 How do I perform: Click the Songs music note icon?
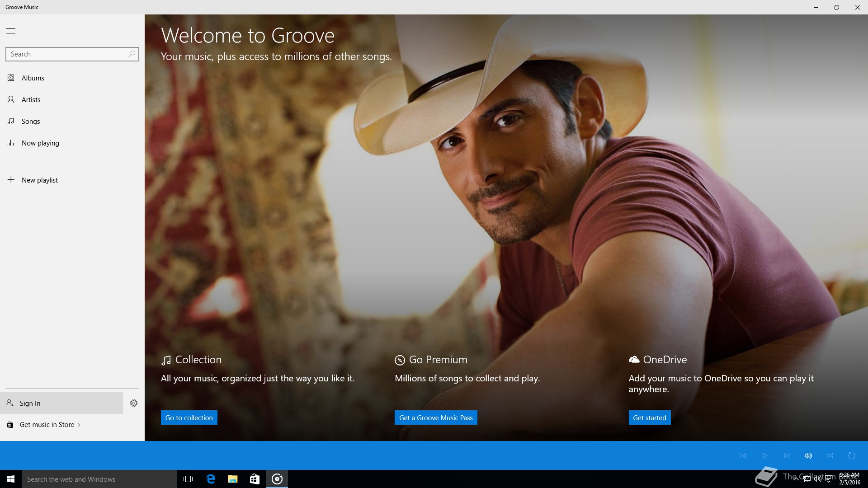(x=11, y=121)
